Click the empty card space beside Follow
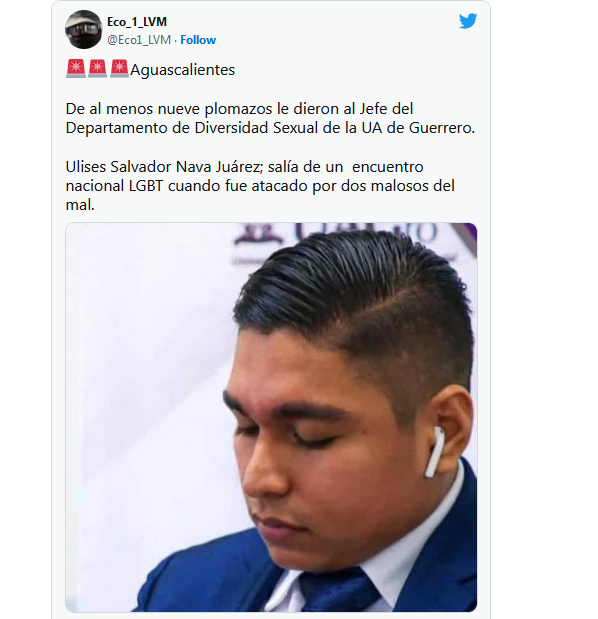 click(336, 40)
